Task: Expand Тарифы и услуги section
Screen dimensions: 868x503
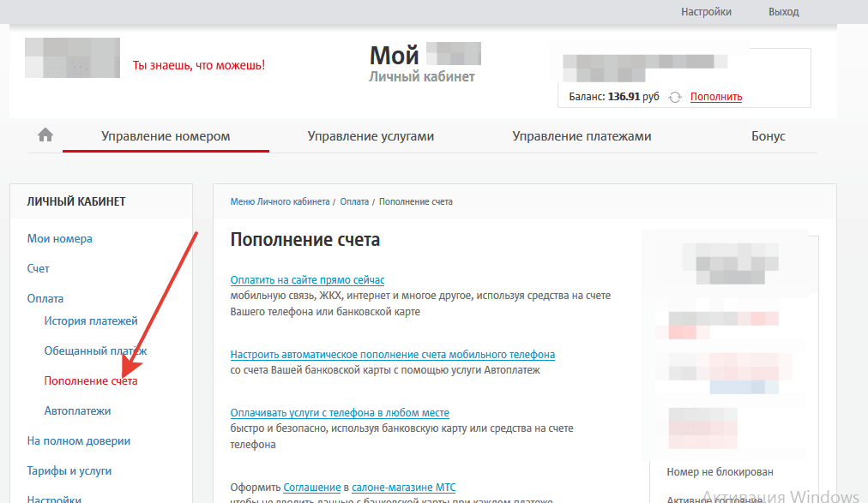Action: pos(69,471)
